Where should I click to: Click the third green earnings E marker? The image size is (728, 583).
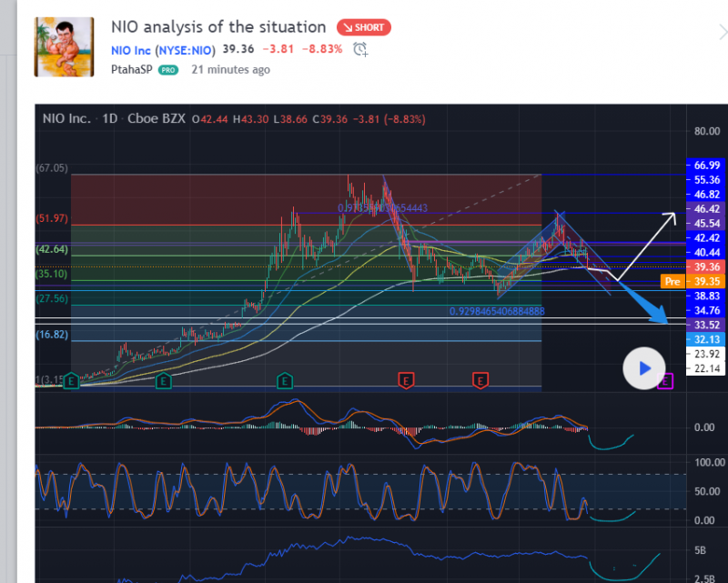click(285, 380)
